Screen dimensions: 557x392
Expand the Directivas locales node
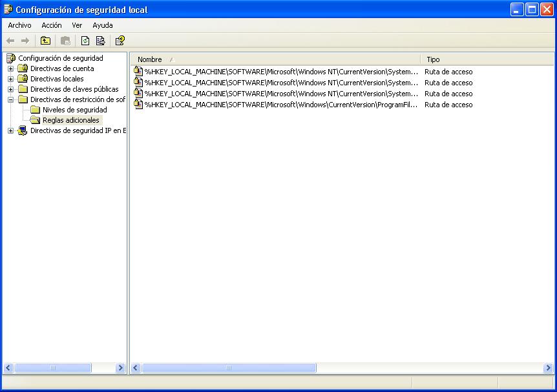pos(10,79)
